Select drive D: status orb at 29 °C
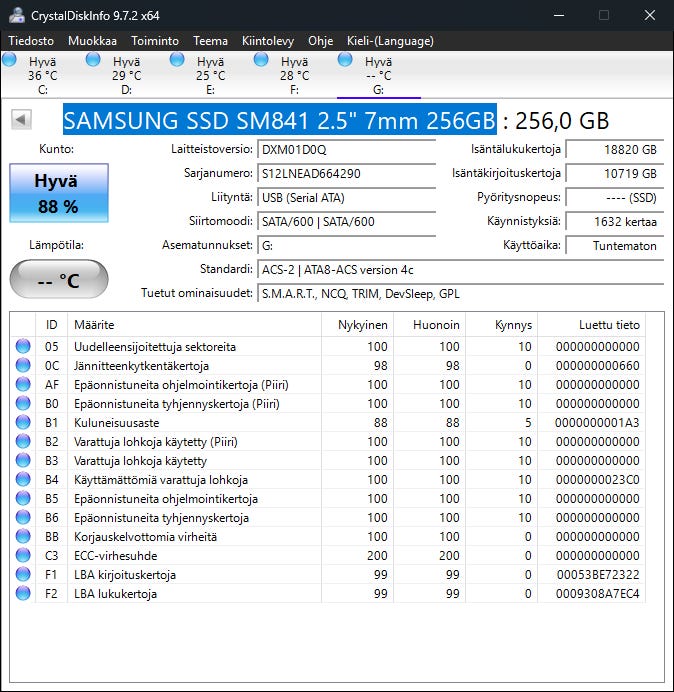The height and width of the screenshot is (692, 674). (94, 60)
